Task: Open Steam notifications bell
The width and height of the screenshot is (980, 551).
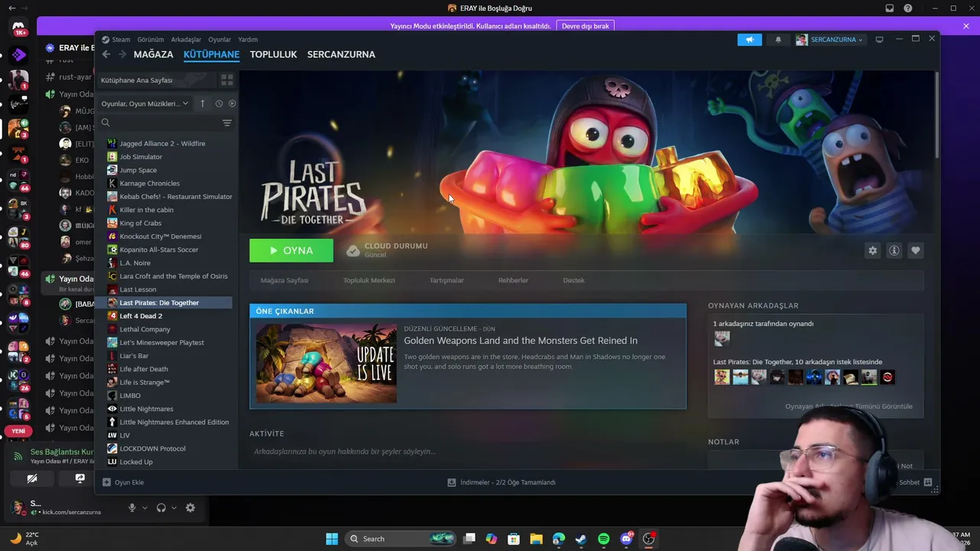Action: [x=779, y=40]
